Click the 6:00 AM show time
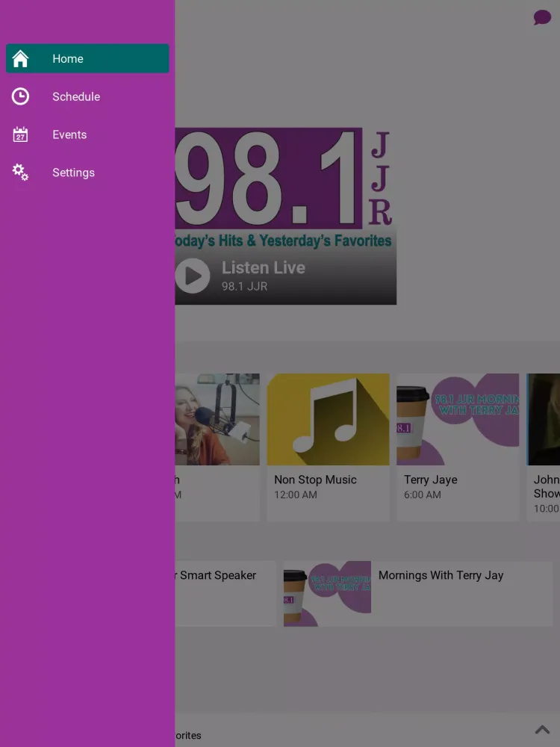The image size is (560, 747). [x=423, y=495]
